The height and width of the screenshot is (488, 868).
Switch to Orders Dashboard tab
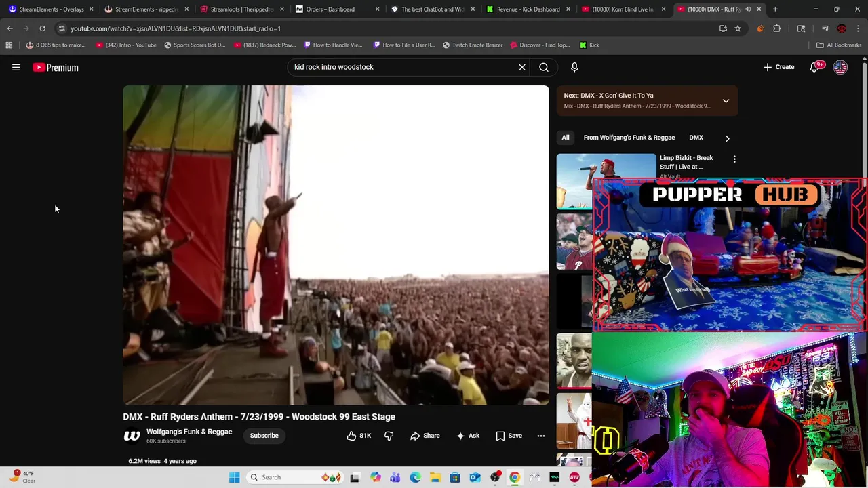click(336, 9)
